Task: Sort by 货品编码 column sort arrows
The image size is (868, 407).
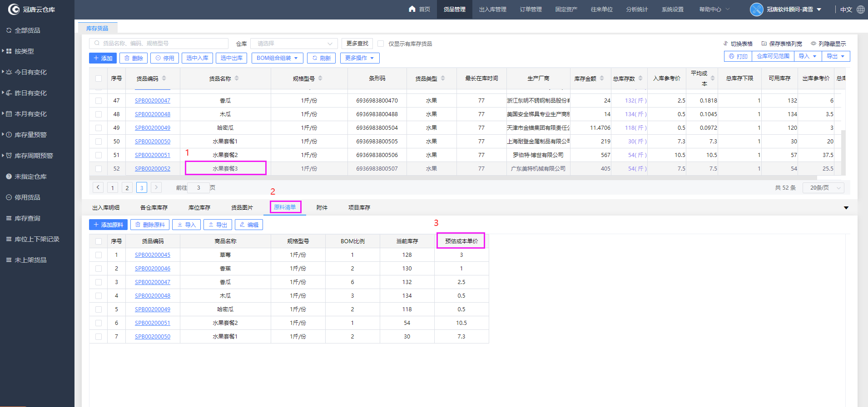Action: pyautogui.click(x=164, y=78)
